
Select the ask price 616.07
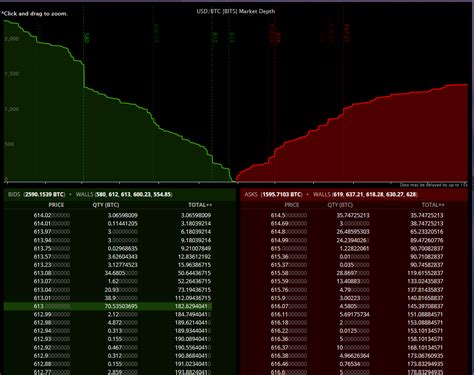point(289,306)
